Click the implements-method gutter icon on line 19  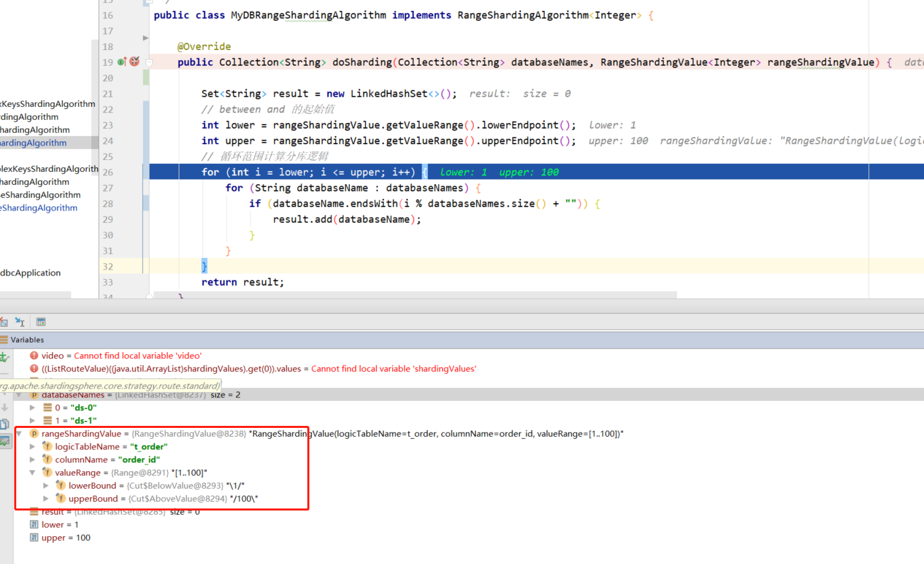point(121,62)
